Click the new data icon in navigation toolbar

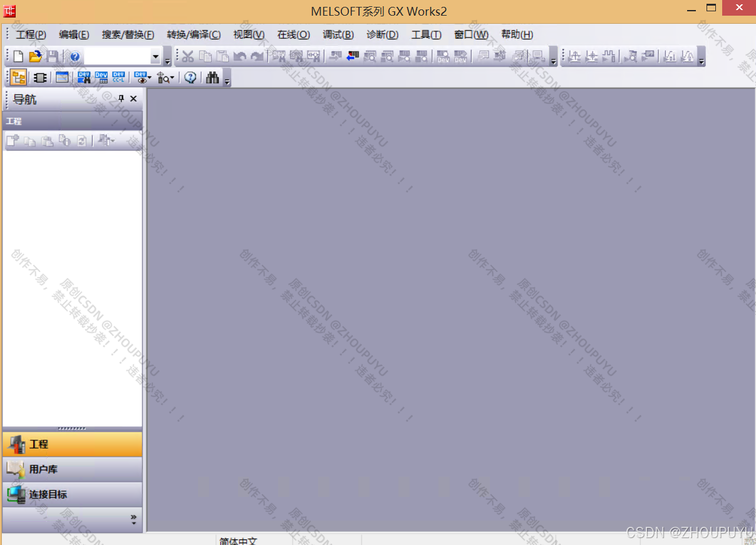click(13, 141)
